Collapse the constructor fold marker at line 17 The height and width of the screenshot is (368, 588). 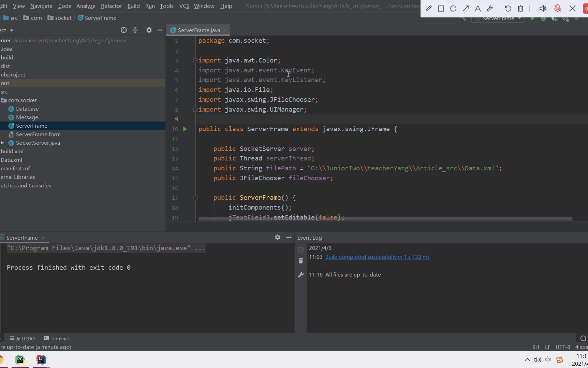pyautogui.click(x=195, y=198)
